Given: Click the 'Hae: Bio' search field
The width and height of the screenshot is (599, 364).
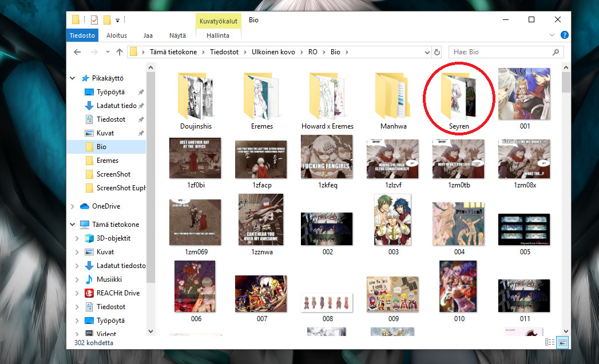Looking at the screenshot, I should (x=506, y=52).
